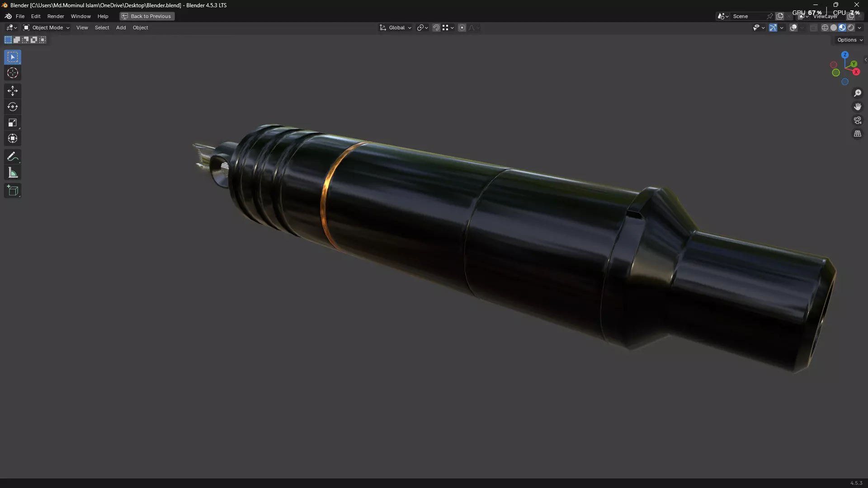Toggle show gizmo button

tap(773, 28)
